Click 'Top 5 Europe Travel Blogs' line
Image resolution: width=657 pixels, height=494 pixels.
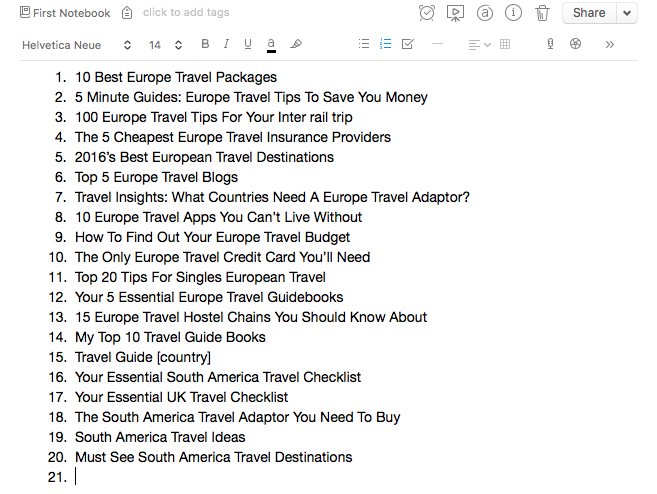tap(156, 177)
